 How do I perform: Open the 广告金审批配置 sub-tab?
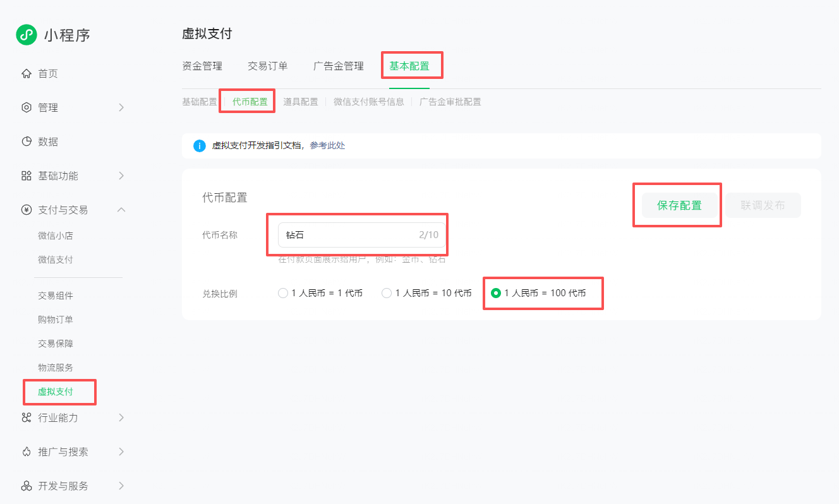click(450, 102)
